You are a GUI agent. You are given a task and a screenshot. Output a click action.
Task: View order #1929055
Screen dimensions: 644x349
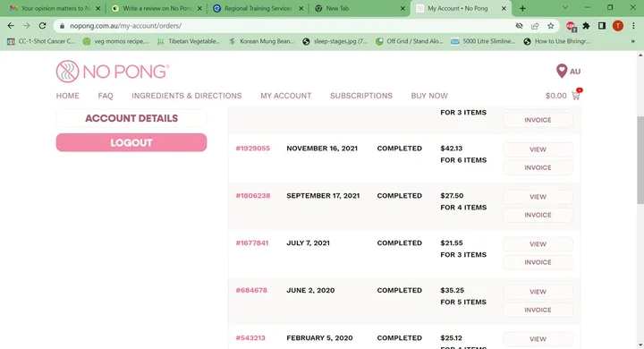tap(538, 149)
